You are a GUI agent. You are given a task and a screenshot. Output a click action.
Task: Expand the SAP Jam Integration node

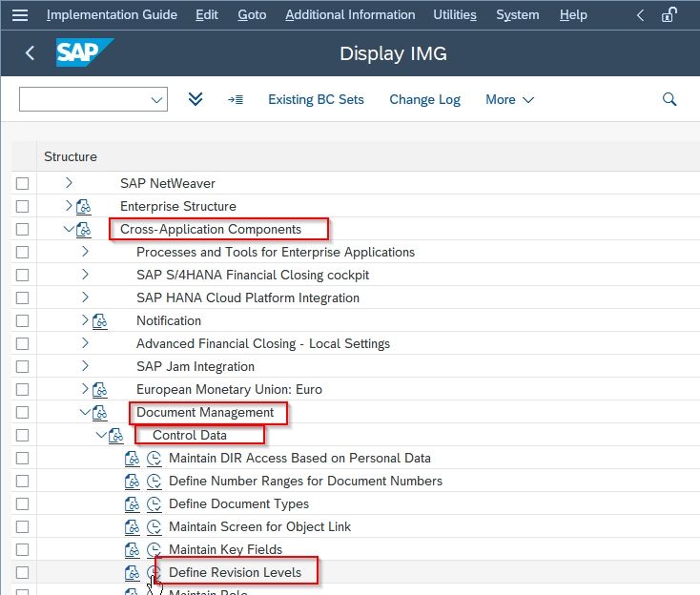pos(85,365)
